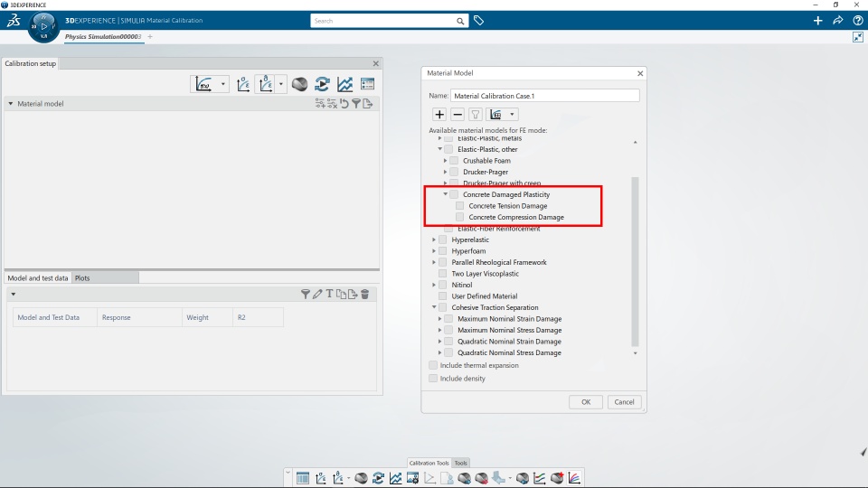Click the expand view icon below the help icon
Screen dimensions: 868x488
click(858, 37)
